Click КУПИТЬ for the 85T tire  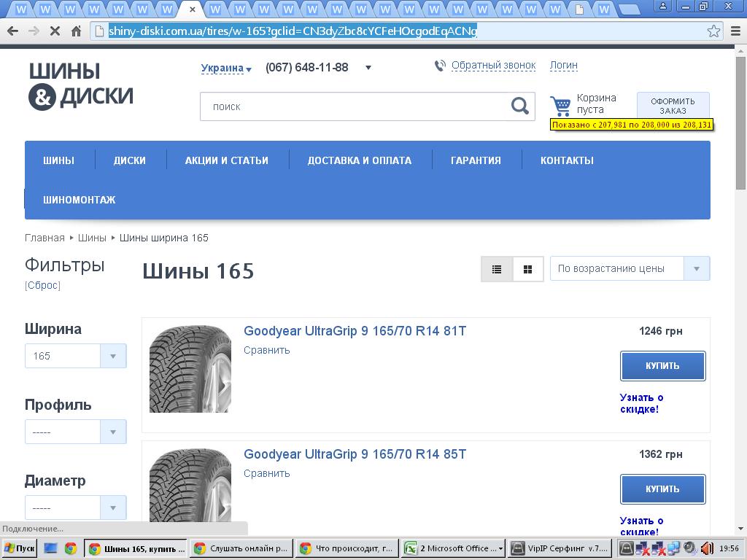662,489
